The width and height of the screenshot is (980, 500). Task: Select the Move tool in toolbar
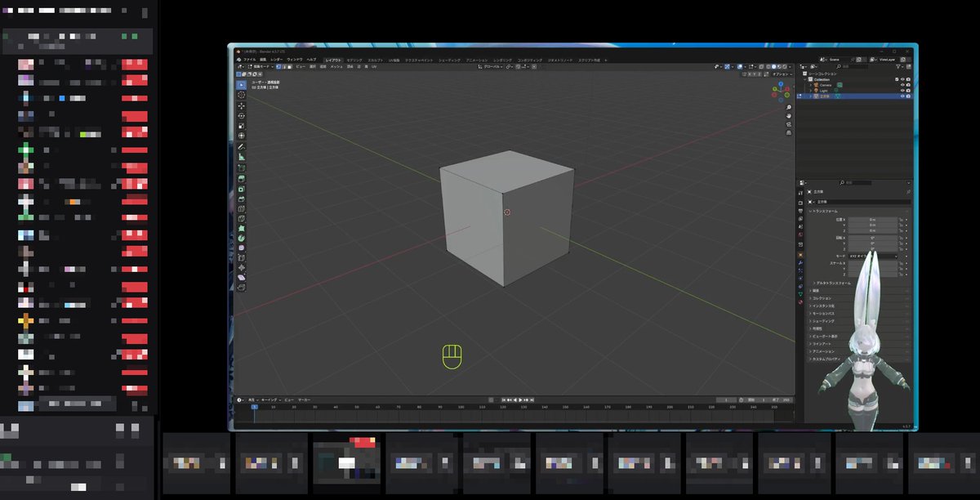point(241,105)
